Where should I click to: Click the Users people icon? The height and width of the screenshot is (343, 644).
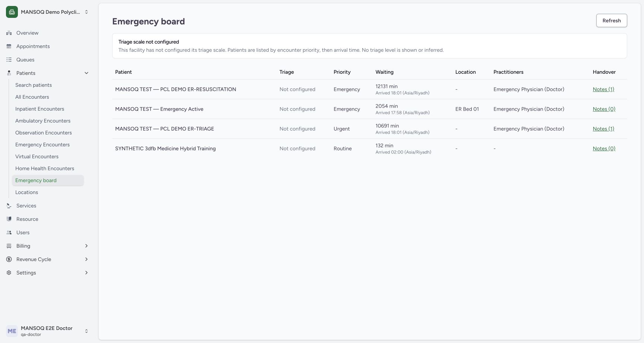point(9,232)
